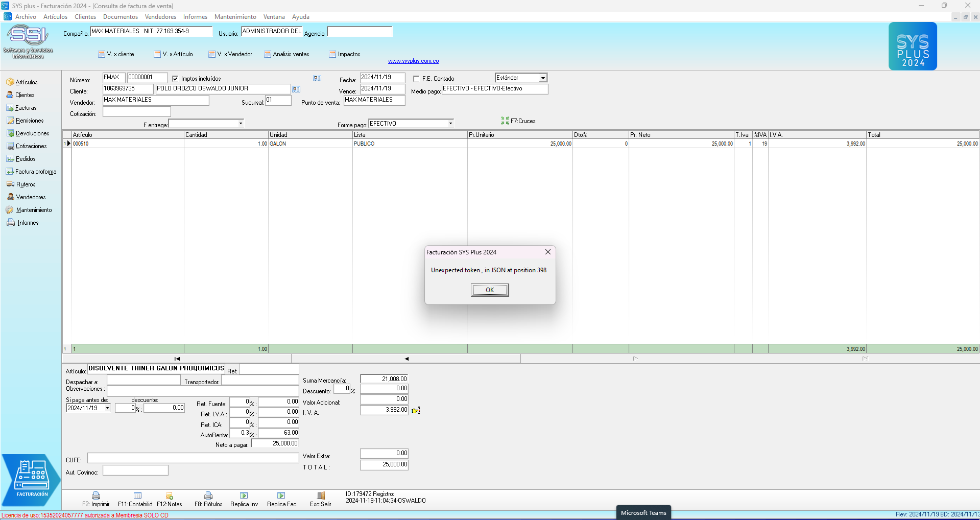Click the F2 Imprimir printer icon

[x=96, y=495]
